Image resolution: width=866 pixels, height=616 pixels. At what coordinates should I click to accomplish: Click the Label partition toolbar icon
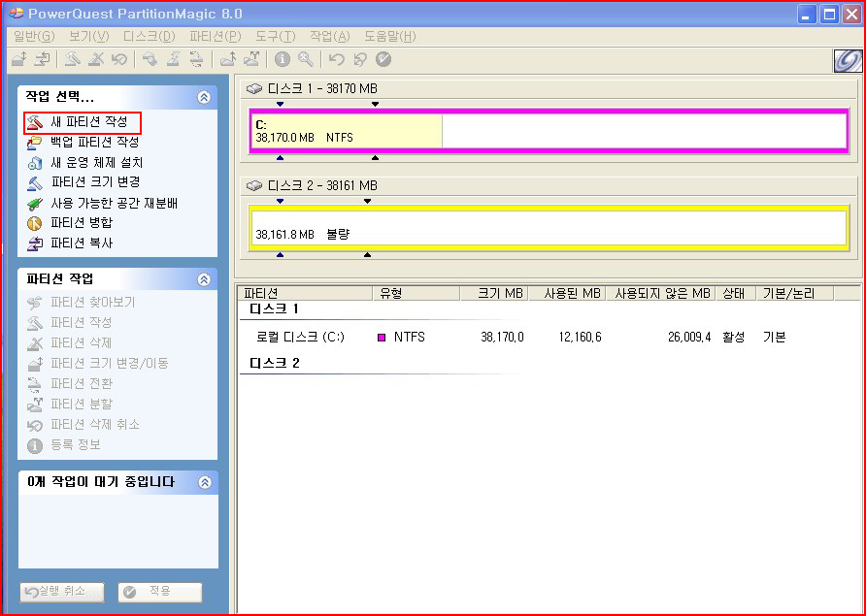point(150,58)
